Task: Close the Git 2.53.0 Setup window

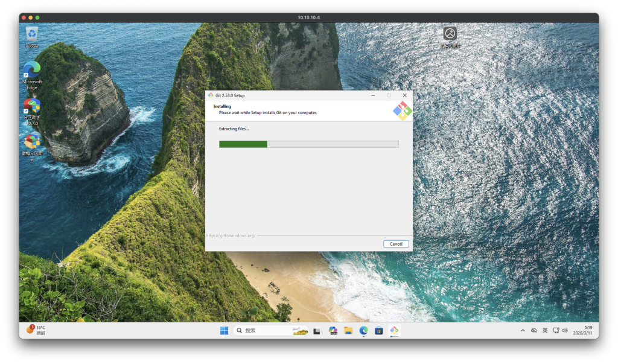Action: pos(404,95)
